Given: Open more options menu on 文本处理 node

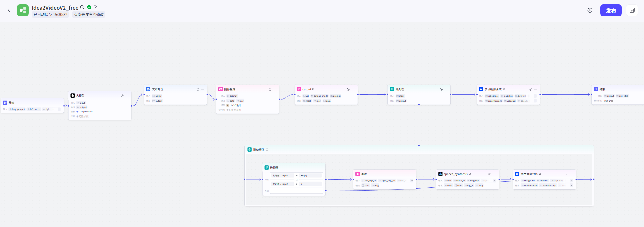Looking at the screenshot, I should click(203, 89).
